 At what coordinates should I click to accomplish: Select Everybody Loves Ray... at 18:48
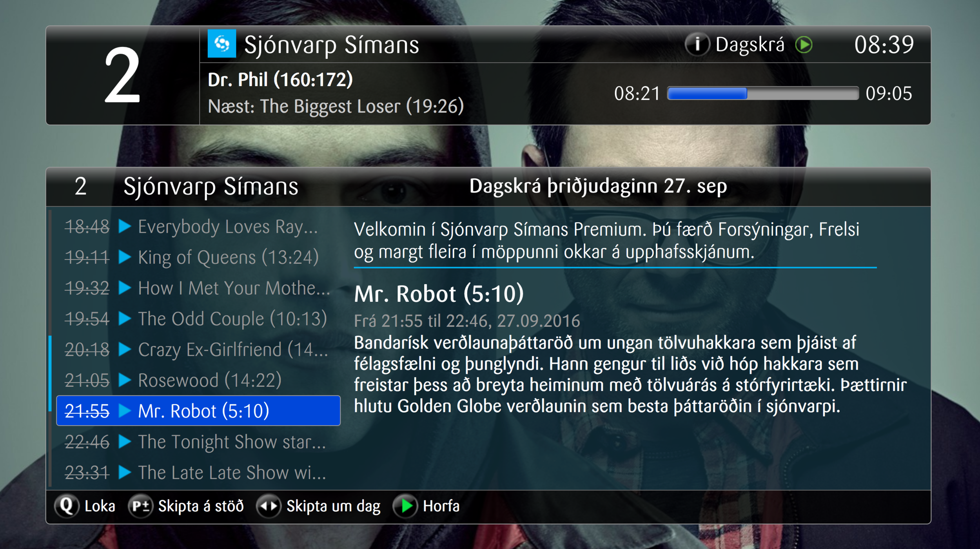point(198,226)
